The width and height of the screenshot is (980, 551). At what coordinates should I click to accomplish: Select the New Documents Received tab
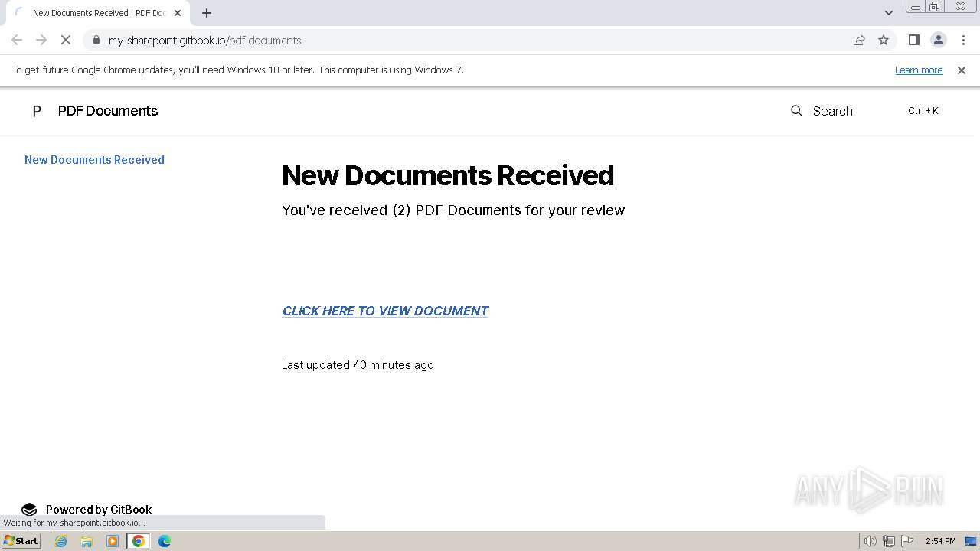[98, 13]
